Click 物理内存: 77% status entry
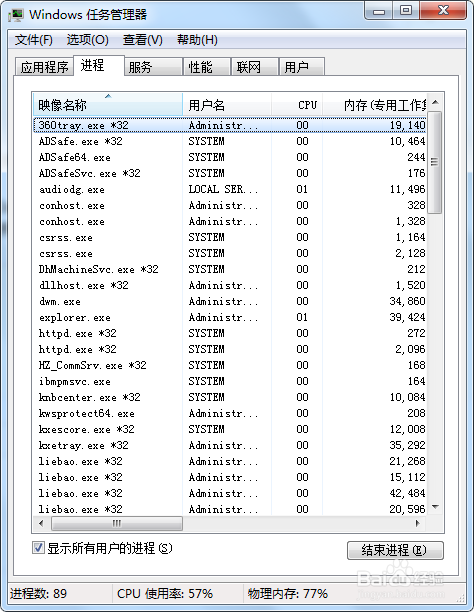 pyautogui.click(x=287, y=594)
